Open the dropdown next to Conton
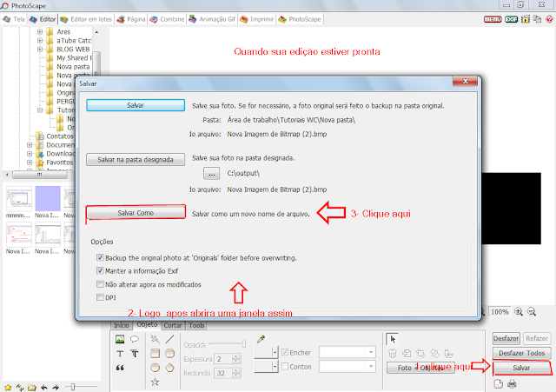556x392 pixels. pyautogui.click(x=371, y=367)
